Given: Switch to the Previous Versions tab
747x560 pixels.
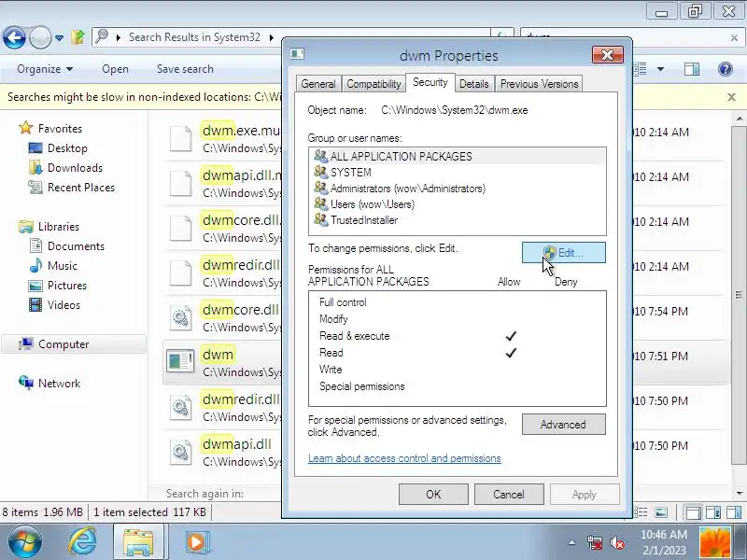Looking at the screenshot, I should coord(539,84).
